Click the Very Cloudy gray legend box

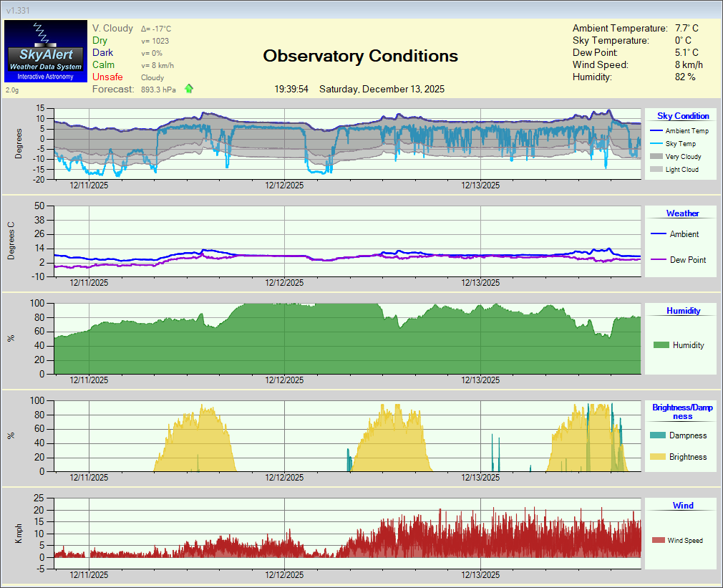coord(656,157)
